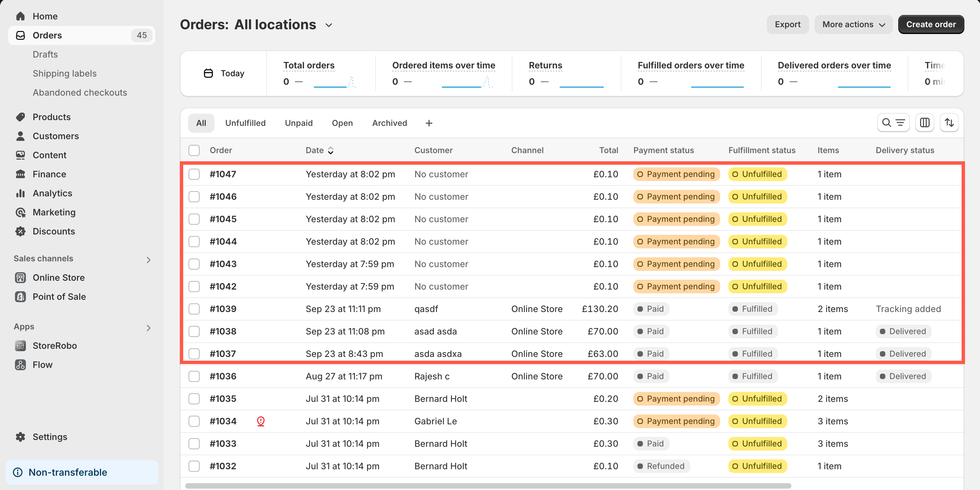Click the Flow app icon
Screen dimensions: 980x490
point(20,364)
